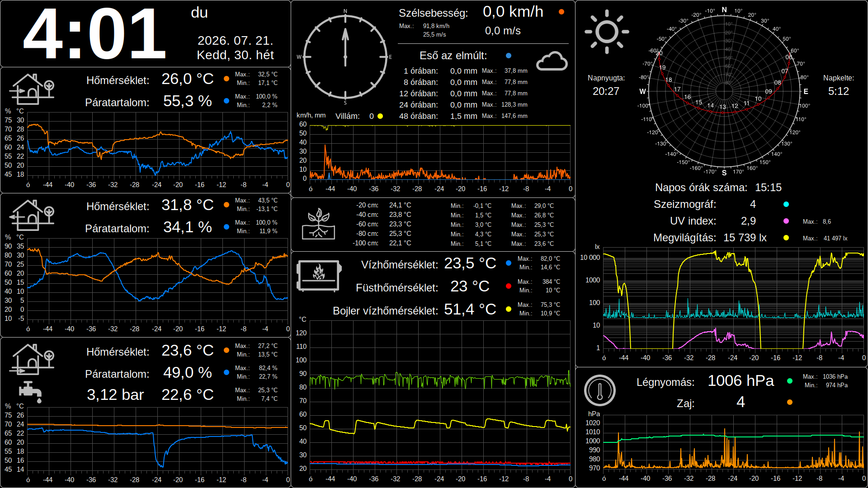Click orange dot next to 31,8 °C
This screenshot has width=868, height=488.
[x=226, y=205]
